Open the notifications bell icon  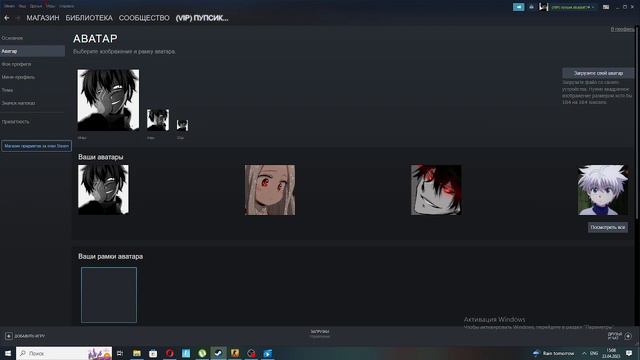(x=531, y=7)
